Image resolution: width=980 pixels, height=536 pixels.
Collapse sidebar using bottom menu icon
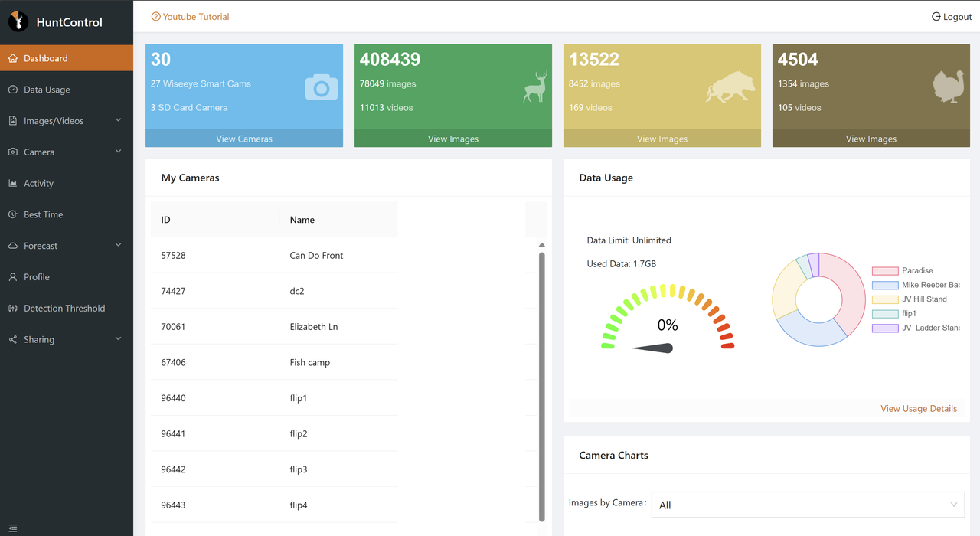pyautogui.click(x=13, y=528)
